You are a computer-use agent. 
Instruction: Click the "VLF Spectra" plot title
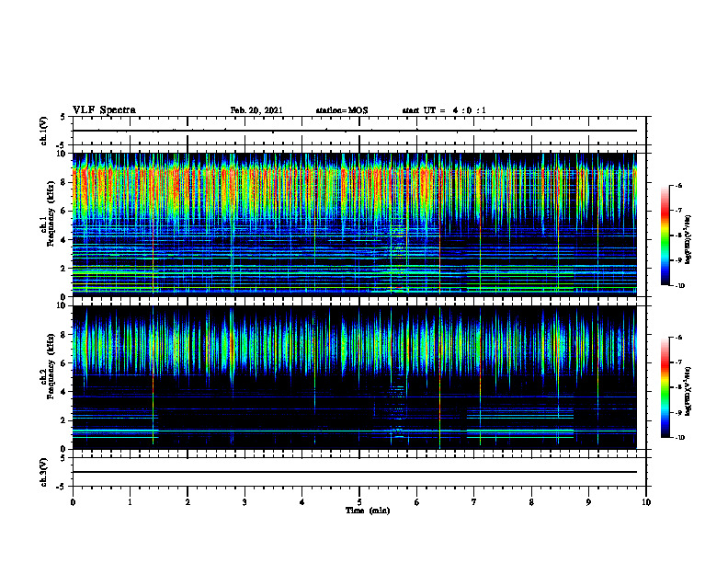coord(104,110)
